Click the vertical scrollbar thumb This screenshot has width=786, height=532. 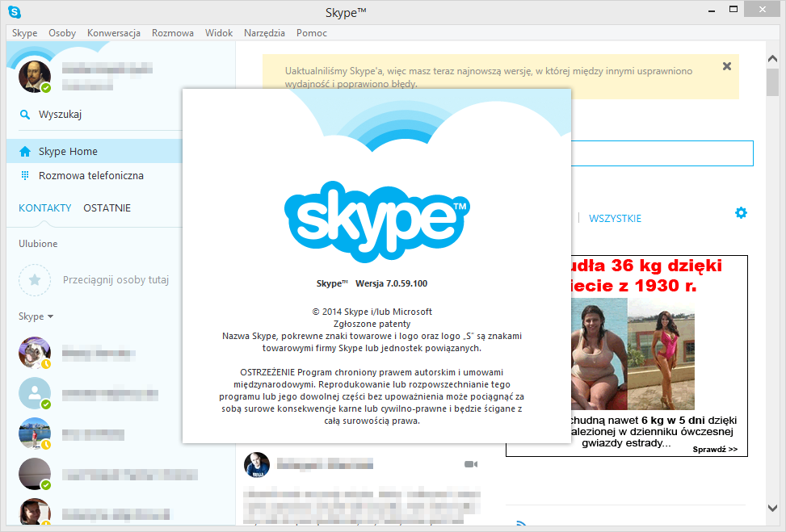[x=772, y=82]
